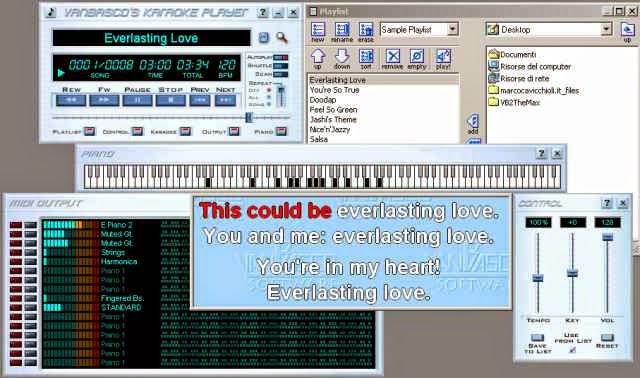Select Everlasting Love in playlist
Screen dimensions: 640x378
tap(383, 80)
